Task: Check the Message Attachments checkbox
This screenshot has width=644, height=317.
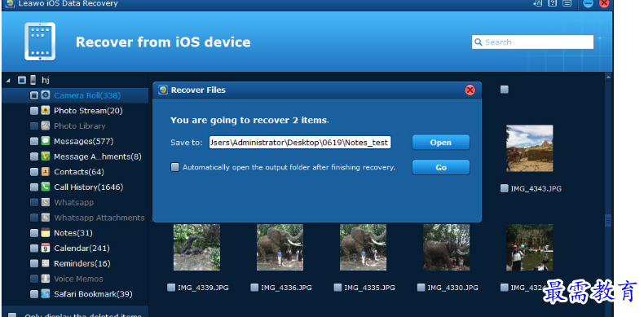Action: (34, 156)
